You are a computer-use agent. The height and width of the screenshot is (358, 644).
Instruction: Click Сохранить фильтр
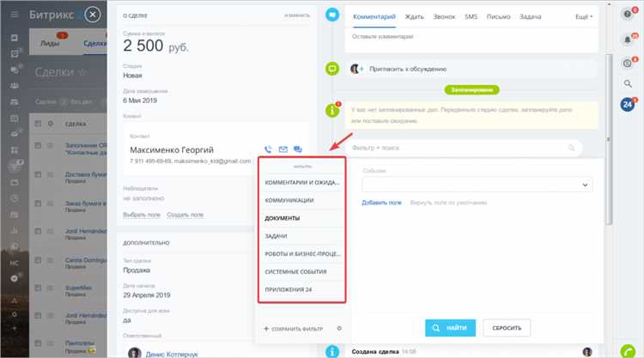[x=294, y=329]
